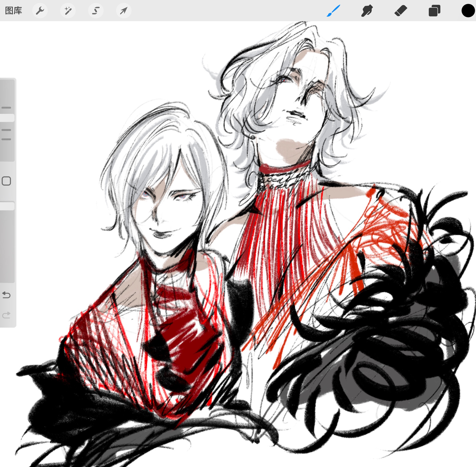Viewport: 476px width, 467px height.
Task: Activate the Transform arrow tool
Action: (x=124, y=11)
